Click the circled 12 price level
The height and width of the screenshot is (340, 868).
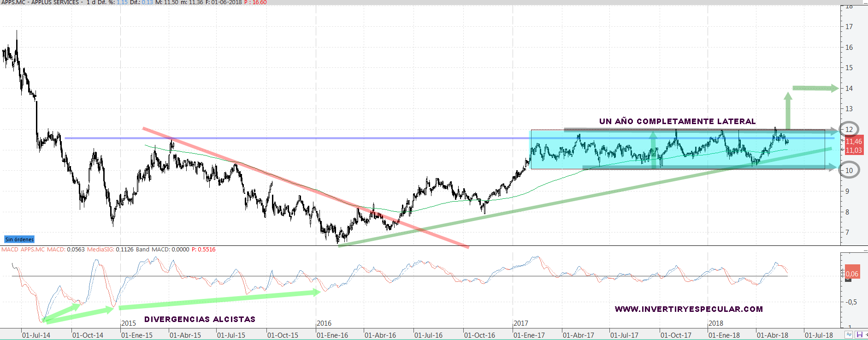click(849, 130)
